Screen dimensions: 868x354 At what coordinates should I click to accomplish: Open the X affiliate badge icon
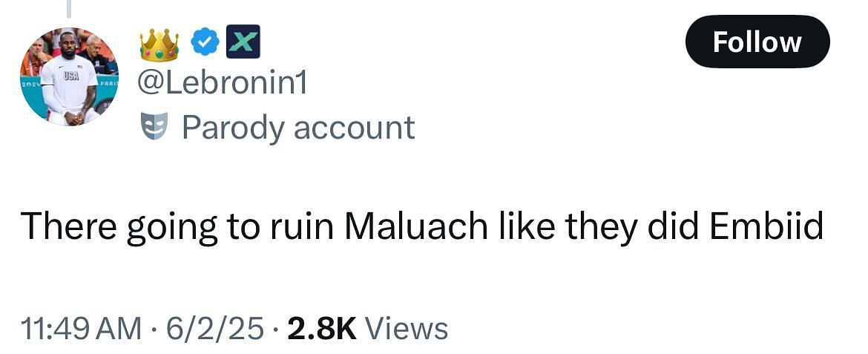click(x=243, y=42)
